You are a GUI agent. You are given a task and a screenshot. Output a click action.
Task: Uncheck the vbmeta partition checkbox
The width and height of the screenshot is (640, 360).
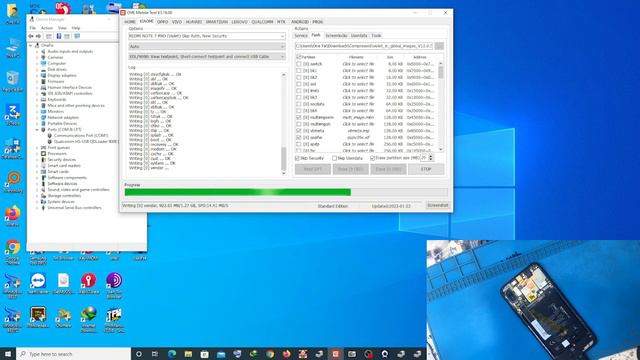[299, 131]
